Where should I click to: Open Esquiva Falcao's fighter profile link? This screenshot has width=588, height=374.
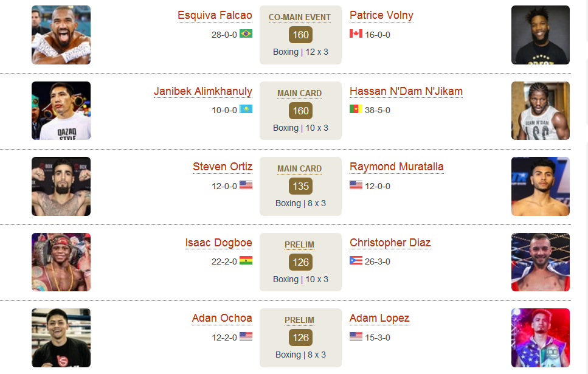click(x=215, y=15)
